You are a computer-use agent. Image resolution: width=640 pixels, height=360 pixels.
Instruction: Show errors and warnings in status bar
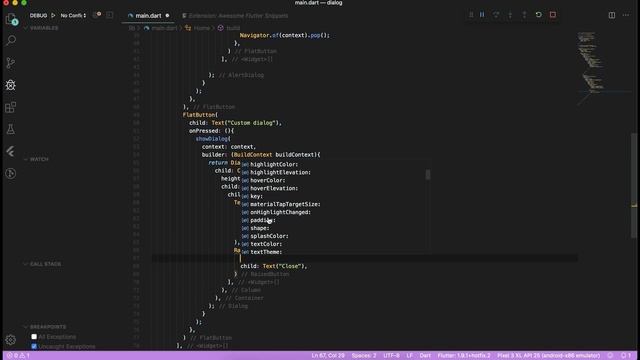[x=18, y=356]
